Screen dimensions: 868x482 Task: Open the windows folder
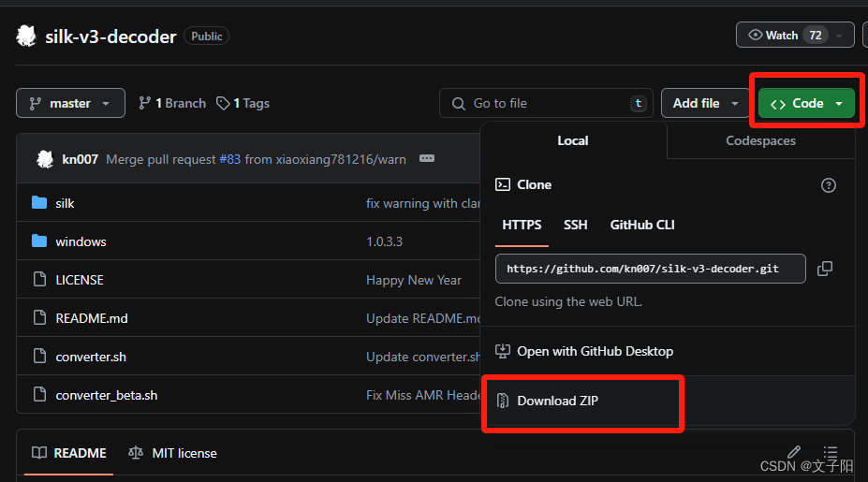click(81, 241)
